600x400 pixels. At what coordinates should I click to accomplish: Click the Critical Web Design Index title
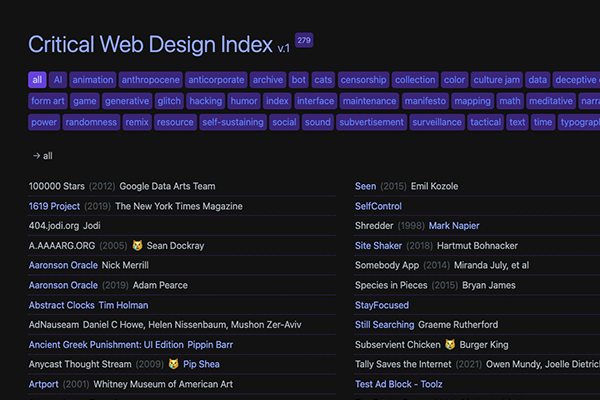(150, 45)
